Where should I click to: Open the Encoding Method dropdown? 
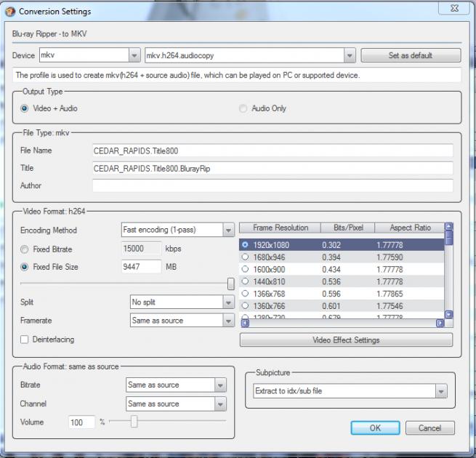coord(228,230)
